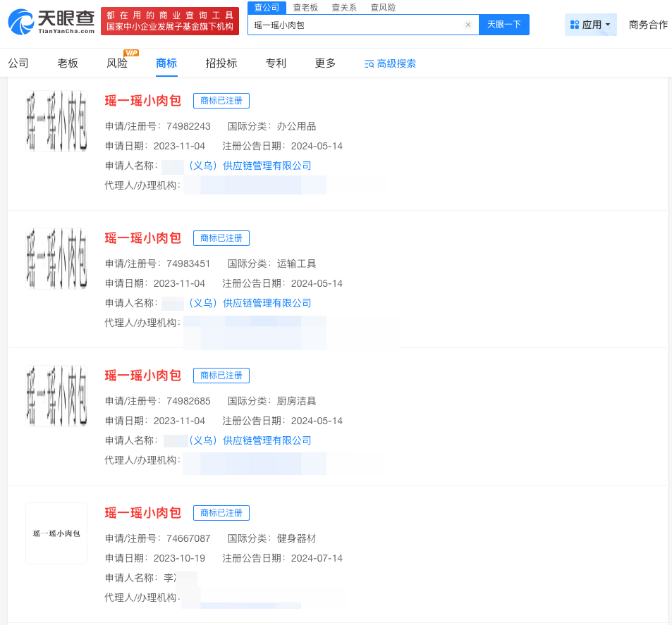Click the 商标已注册 status badge
The image size is (672, 625).
click(x=221, y=100)
